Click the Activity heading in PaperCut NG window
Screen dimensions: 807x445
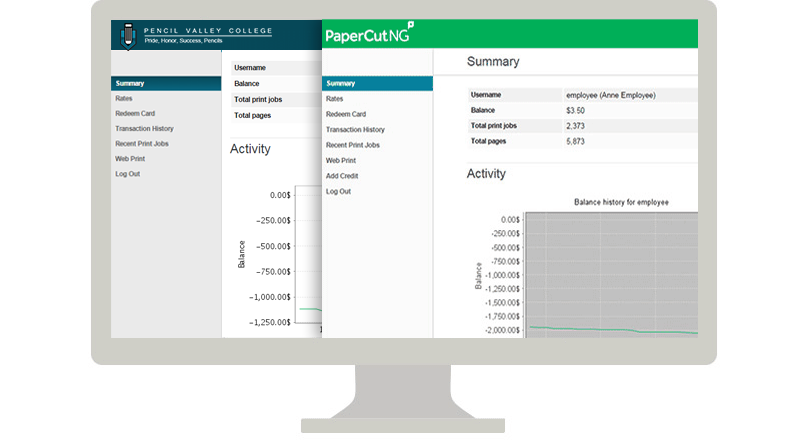pyautogui.click(x=486, y=174)
